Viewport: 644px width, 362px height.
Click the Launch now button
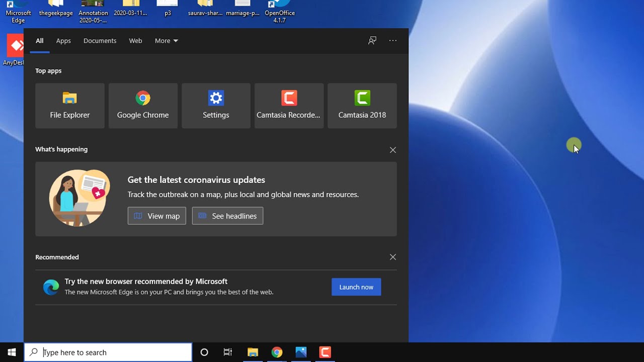[356, 287]
